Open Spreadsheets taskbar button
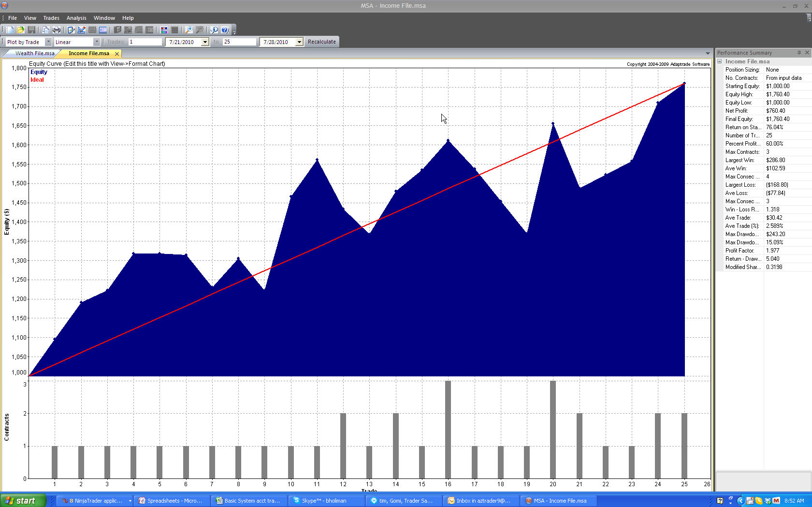This screenshot has width=812, height=507. click(172, 501)
